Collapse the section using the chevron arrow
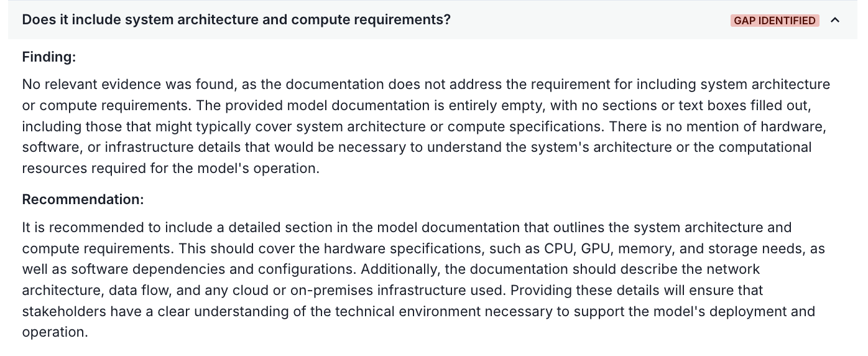The image size is (868, 356). (835, 20)
